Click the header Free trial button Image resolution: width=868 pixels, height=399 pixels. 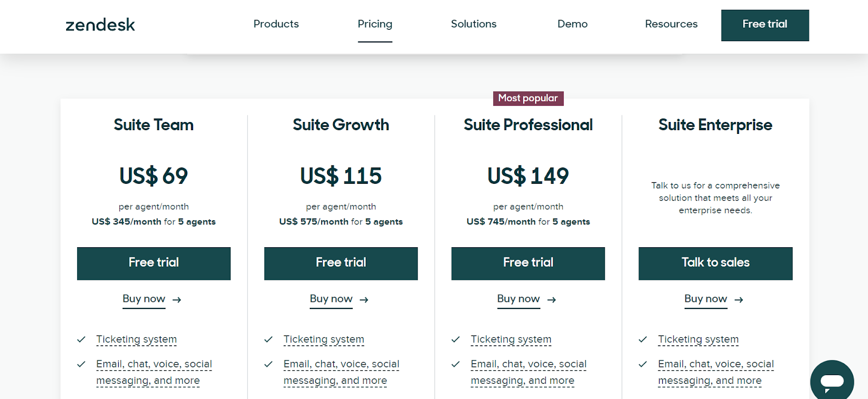[x=765, y=25]
